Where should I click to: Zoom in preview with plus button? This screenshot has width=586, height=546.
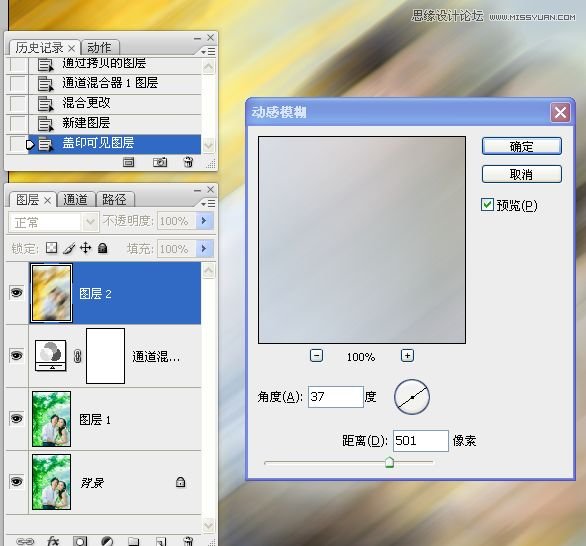coord(407,355)
